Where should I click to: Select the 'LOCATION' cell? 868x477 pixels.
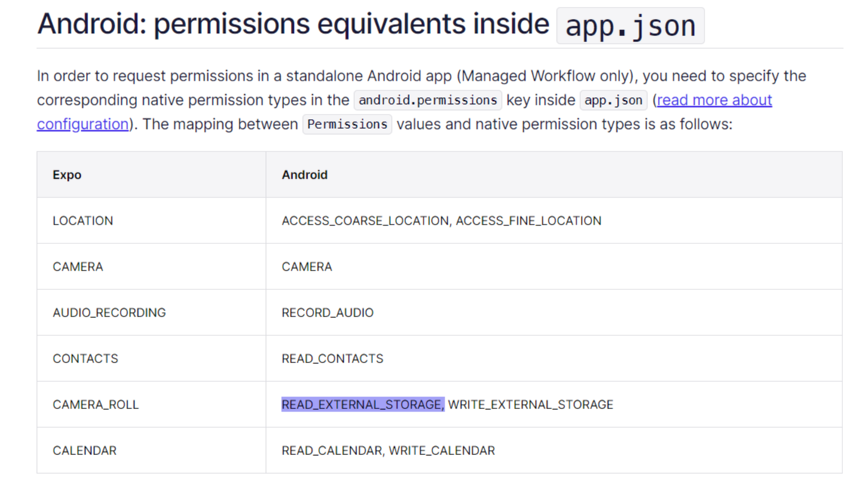(151, 221)
